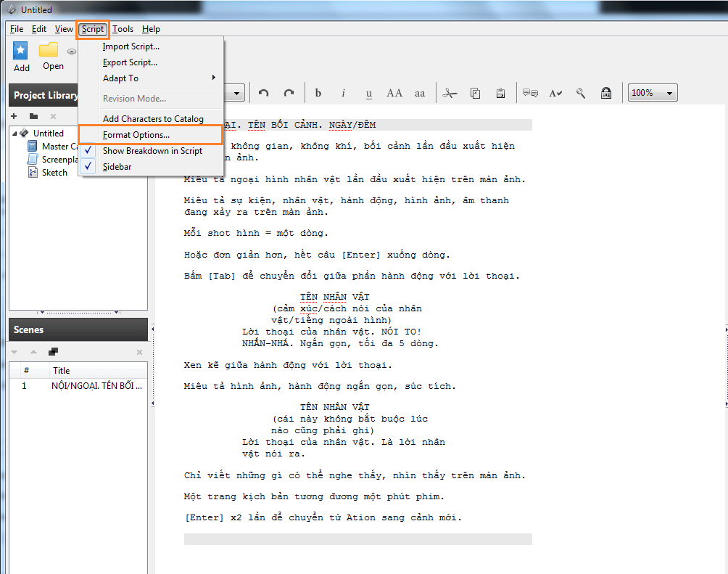Click the speech bubbles dual dialogue icon

click(530, 93)
